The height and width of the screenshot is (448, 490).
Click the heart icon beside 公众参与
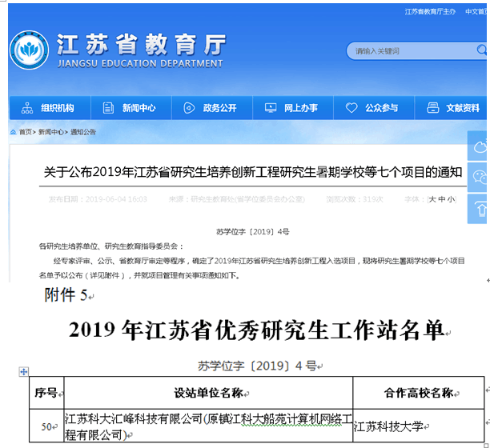(x=351, y=108)
